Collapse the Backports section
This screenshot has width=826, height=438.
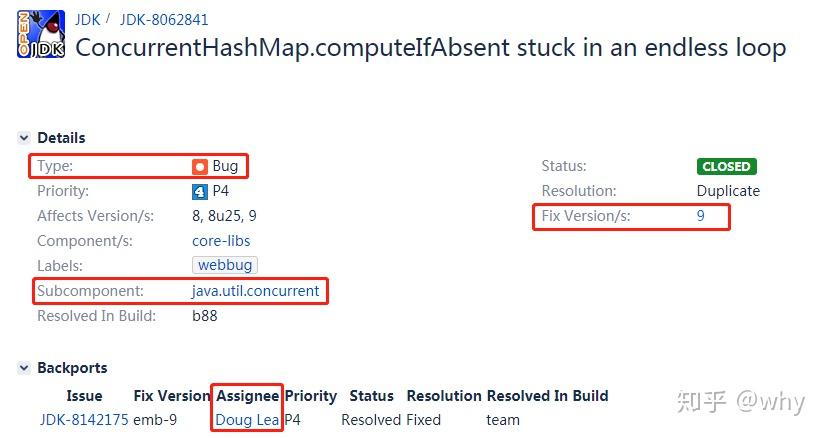click(x=24, y=368)
